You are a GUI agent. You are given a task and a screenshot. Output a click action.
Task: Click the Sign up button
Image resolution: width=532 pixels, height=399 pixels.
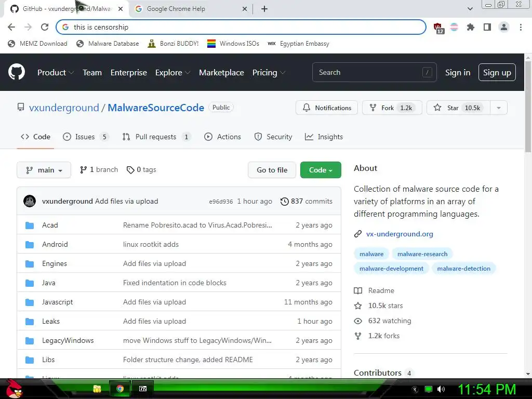coord(497,72)
